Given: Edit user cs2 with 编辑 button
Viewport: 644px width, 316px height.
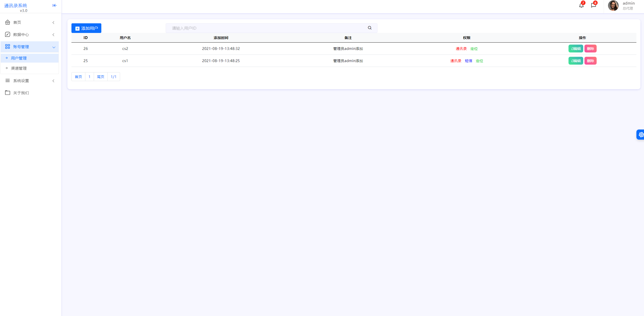Looking at the screenshot, I should 576,49.
